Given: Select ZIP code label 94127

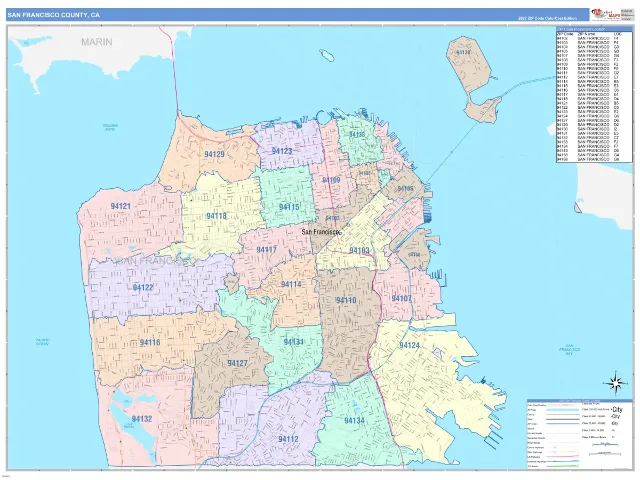Looking at the screenshot, I should (x=238, y=363).
